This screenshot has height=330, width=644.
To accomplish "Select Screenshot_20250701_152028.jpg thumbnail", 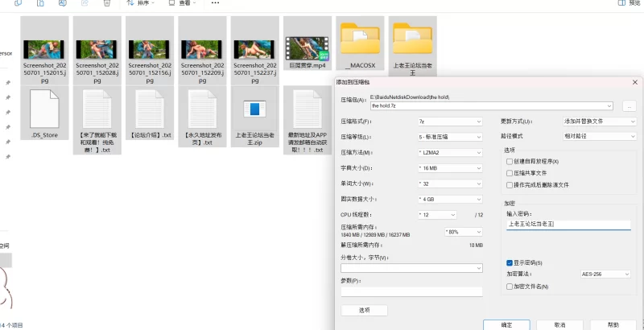I will point(96,49).
